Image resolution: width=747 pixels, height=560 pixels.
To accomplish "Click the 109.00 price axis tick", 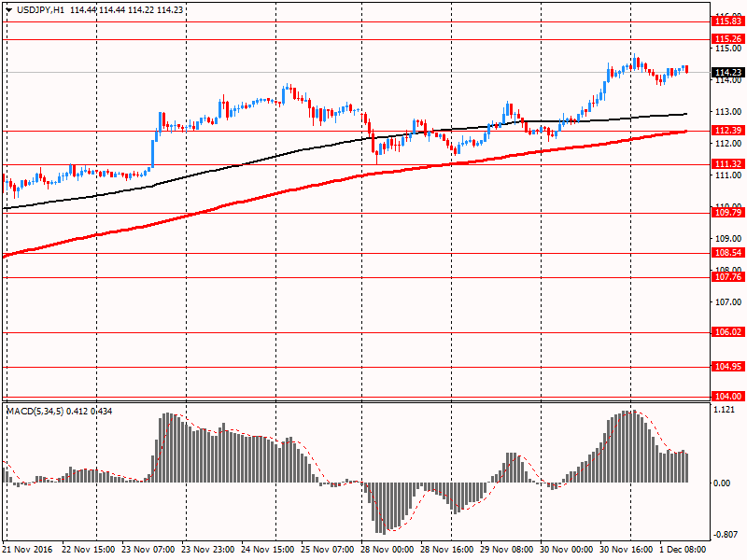I will pyautogui.click(x=728, y=238).
